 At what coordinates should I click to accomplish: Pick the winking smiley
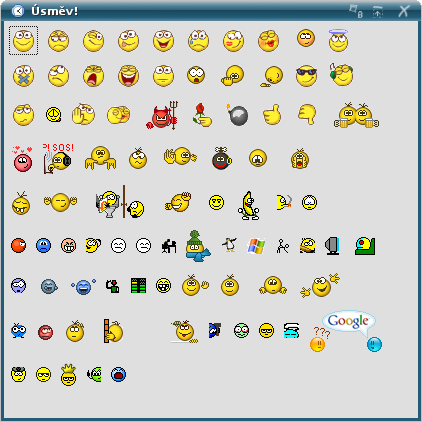(93, 41)
